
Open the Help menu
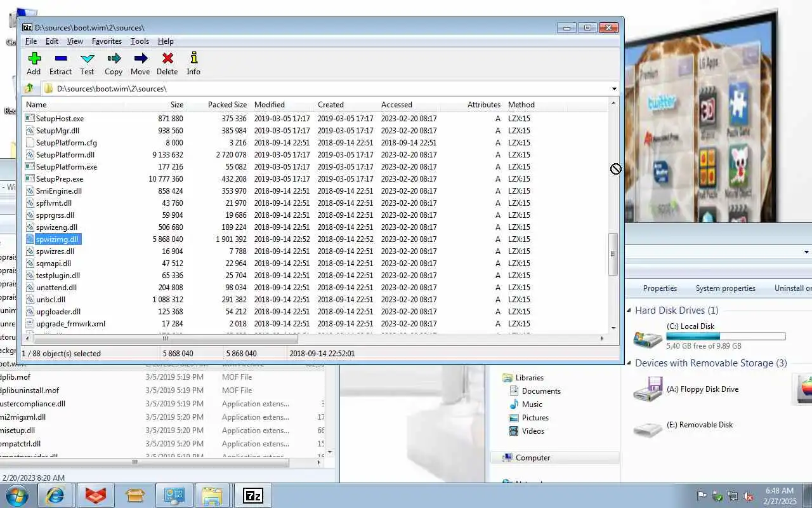click(166, 41)
